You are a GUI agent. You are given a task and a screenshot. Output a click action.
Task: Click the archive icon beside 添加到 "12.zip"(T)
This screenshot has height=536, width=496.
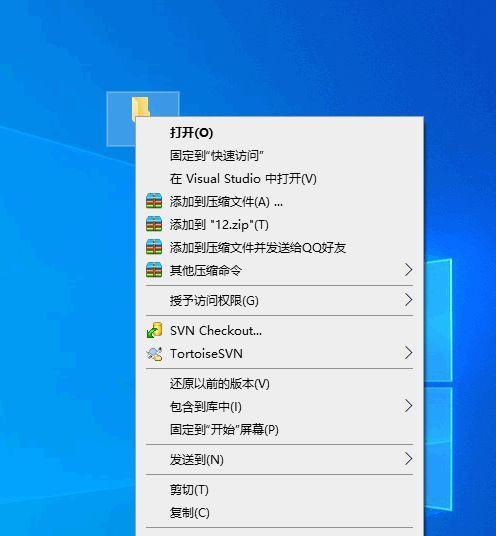[x=154, y=224]
